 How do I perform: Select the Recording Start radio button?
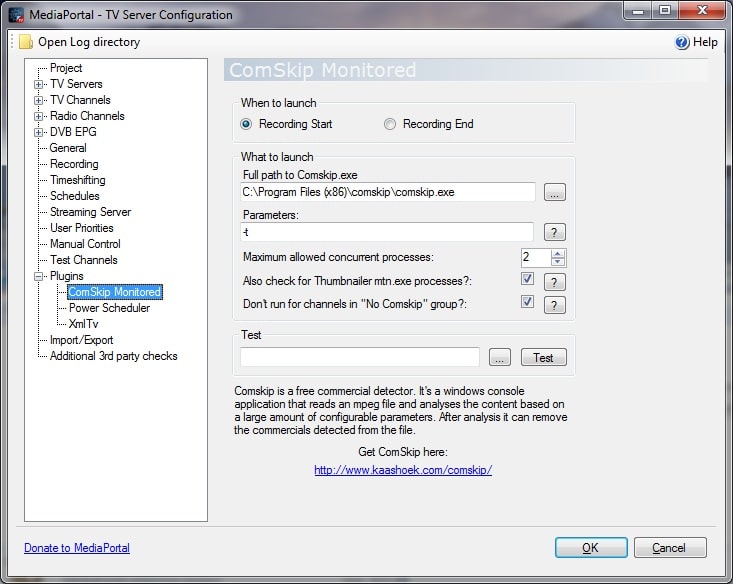pos(246,124)
